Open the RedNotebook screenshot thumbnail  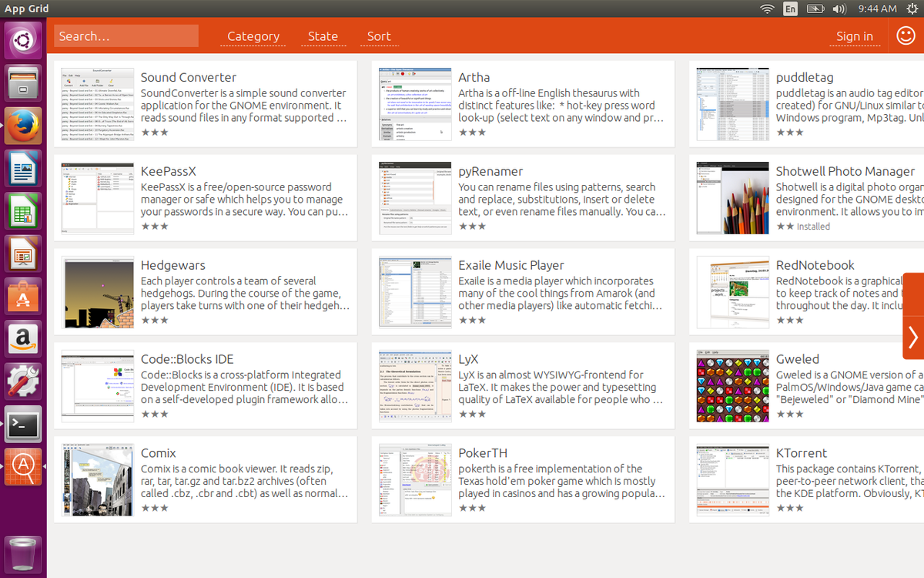pos(732,292)
